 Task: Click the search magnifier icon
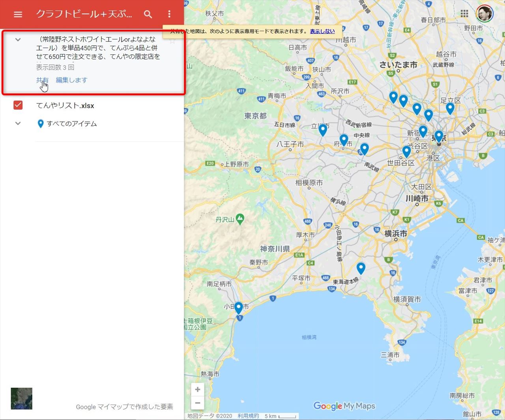pyautogui.click(x=148, y=14)
